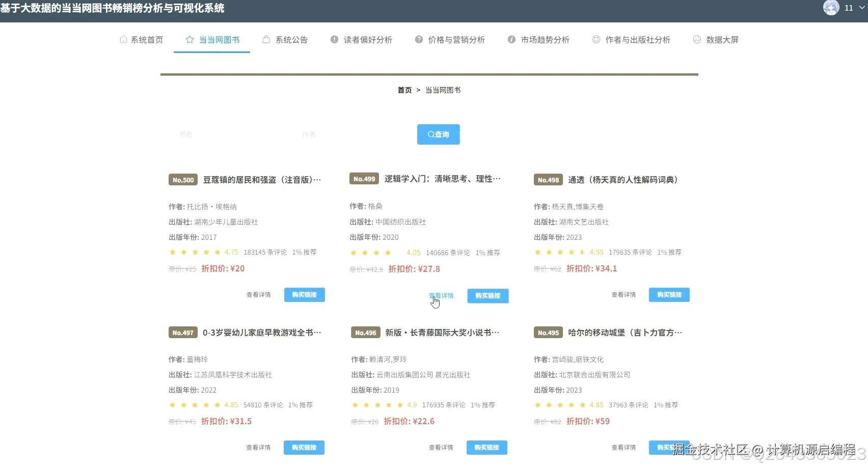Click 折扣价: ¥59 price text
Screen dimensions: 868x469
[588, 421]
